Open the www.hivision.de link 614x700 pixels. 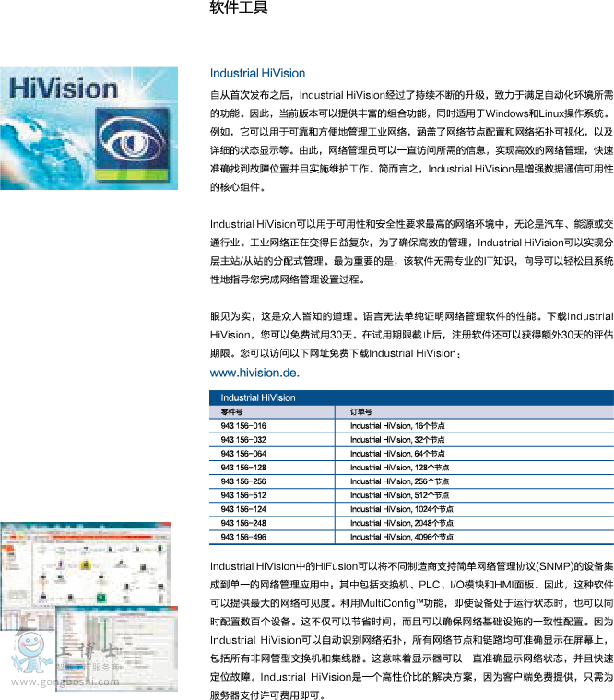point(254,373)
